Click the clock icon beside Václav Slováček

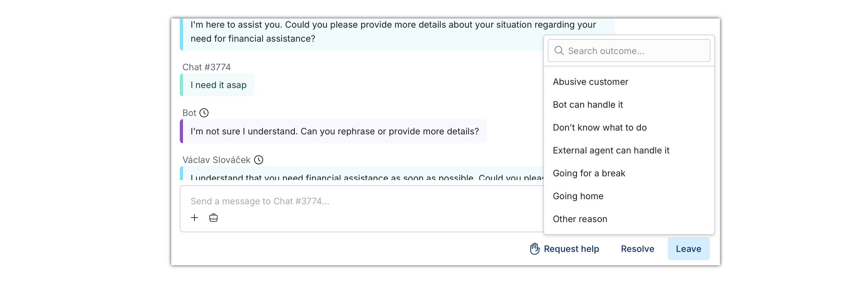coord(258,160)
